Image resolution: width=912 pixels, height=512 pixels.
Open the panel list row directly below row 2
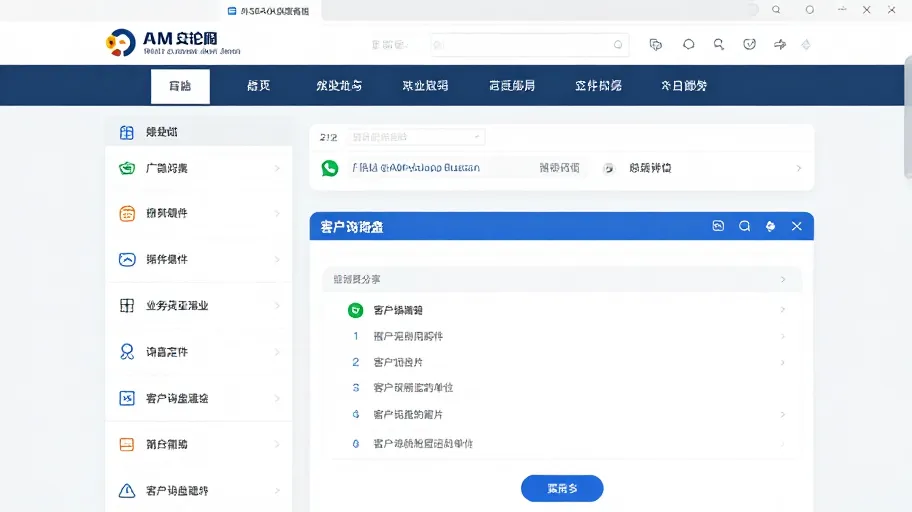tap(562, 387)
